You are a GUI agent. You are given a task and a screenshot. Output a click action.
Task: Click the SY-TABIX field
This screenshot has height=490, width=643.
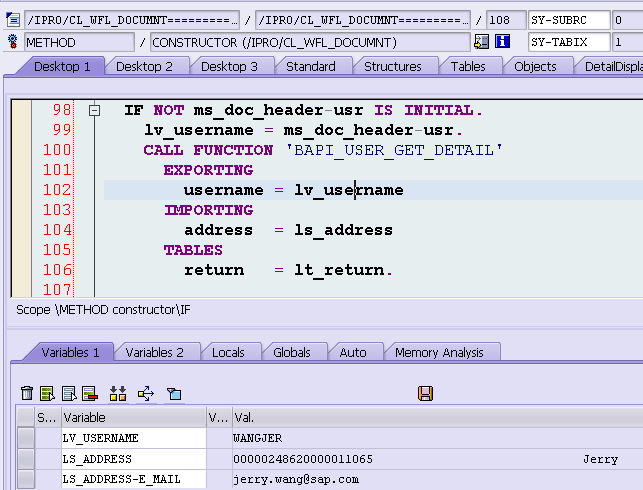[x=569, y=42]
